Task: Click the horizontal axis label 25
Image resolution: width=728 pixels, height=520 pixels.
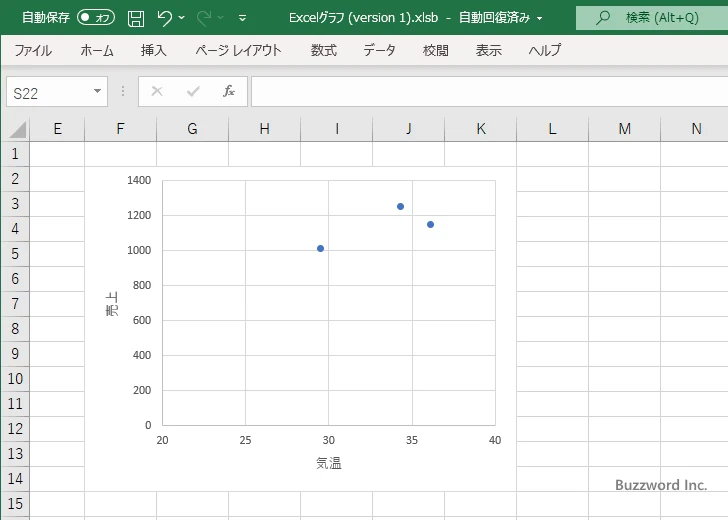Action: pos(245,440)
